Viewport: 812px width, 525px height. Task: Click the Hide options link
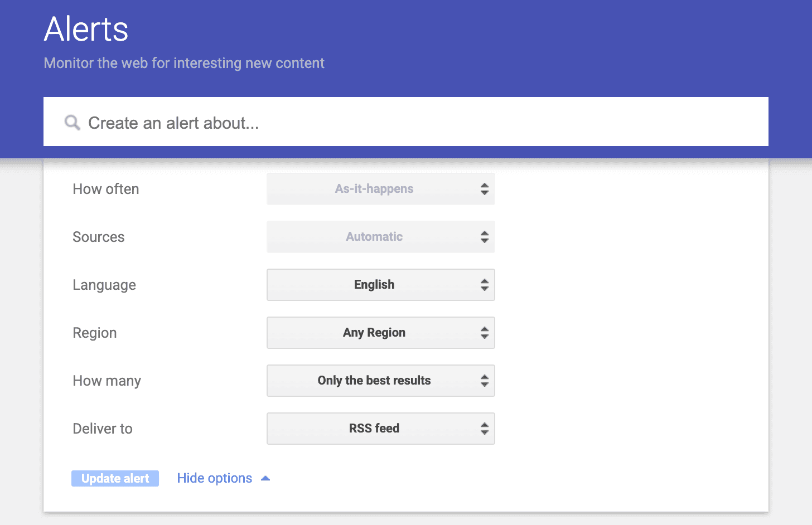coord(215,478)
